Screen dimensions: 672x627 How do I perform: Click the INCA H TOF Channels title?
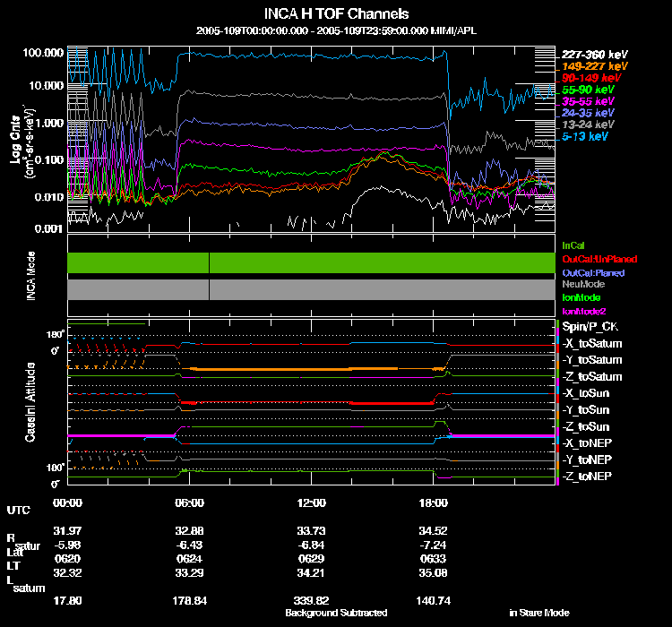click(x=336, y=13)
